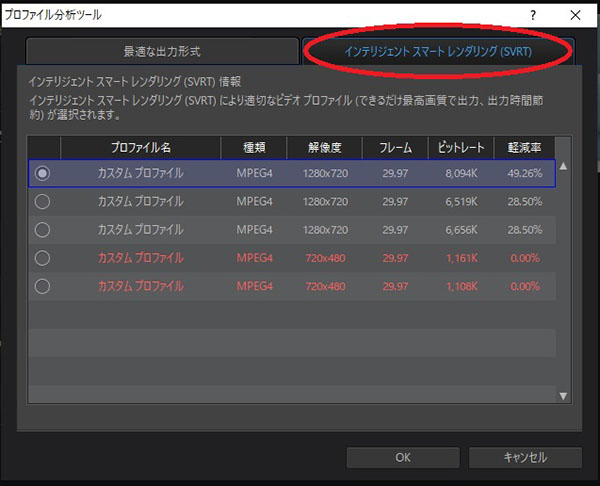This screenshot has height=486, width=600.
Task: Select the 1,161K profile radio button
Action: (x=42, y=258)
